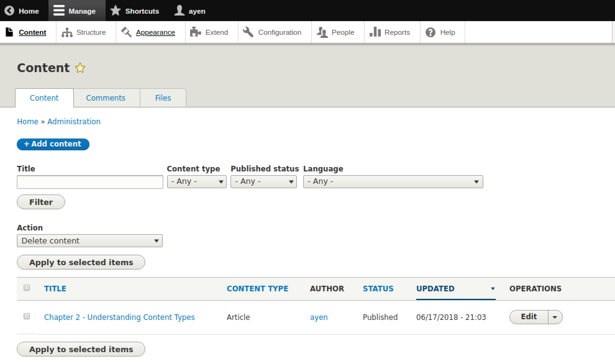
Task: Click the Configuration wrench icon
Action: 248,32
